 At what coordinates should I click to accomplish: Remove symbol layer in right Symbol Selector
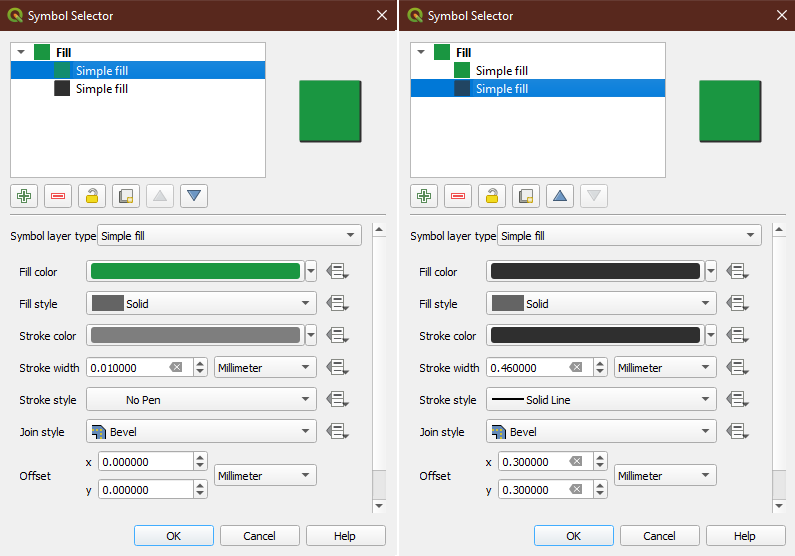(458, 196)
